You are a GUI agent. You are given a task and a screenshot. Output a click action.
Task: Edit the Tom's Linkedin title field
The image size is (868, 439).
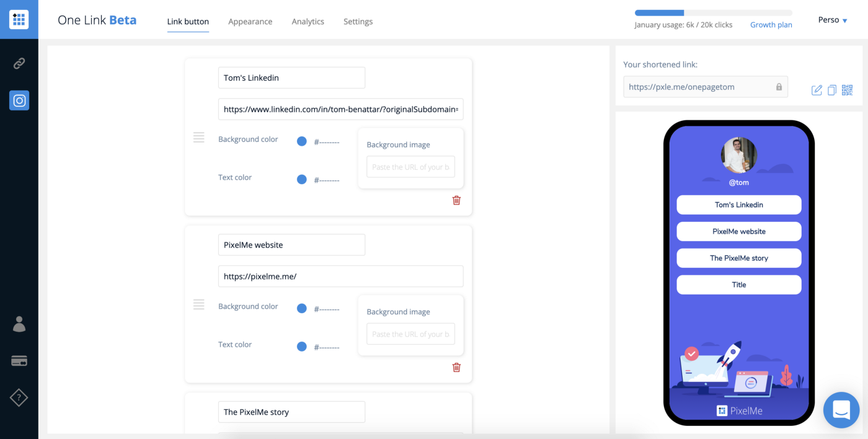tap(291, 78)
